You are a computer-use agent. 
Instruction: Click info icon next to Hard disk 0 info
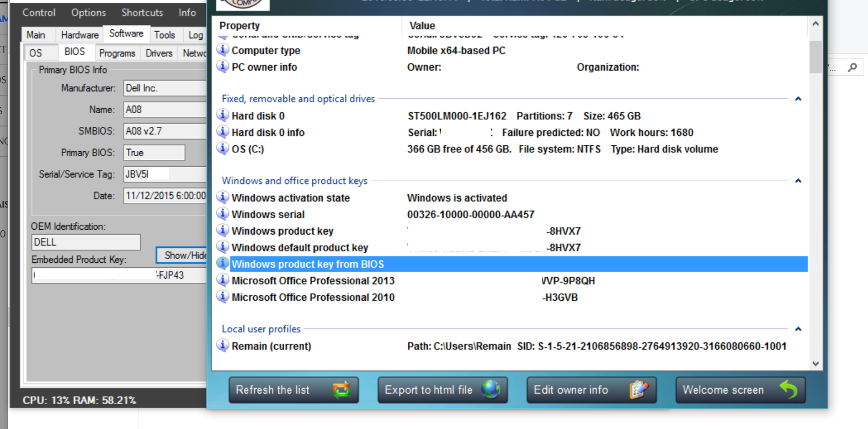222,131
